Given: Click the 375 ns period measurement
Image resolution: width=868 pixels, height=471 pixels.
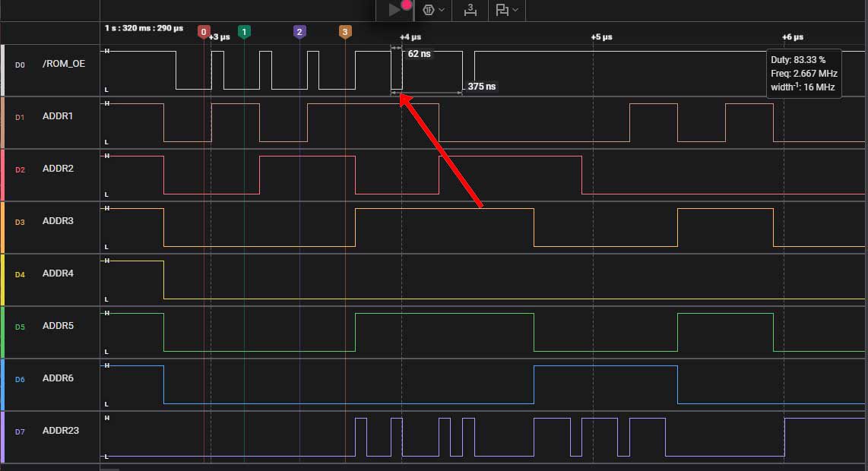Looking at the screenshot, I should [x=482, y=87].
